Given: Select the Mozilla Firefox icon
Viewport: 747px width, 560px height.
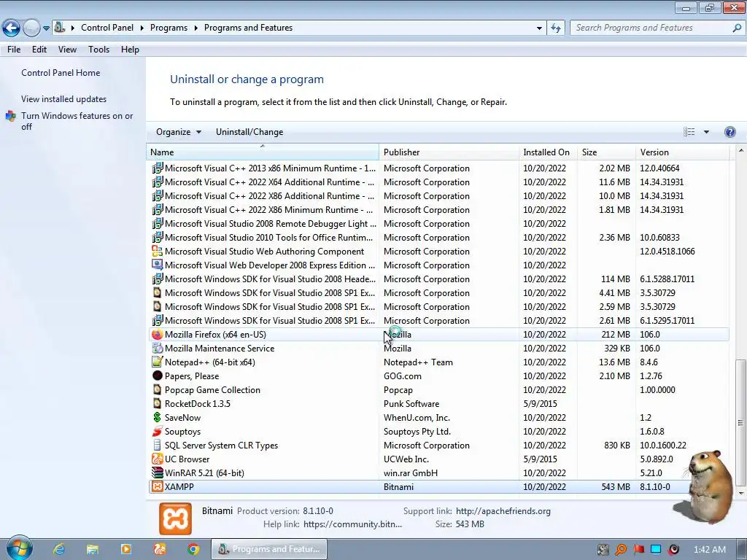Looking at the screenshot, I should [158, 334].
